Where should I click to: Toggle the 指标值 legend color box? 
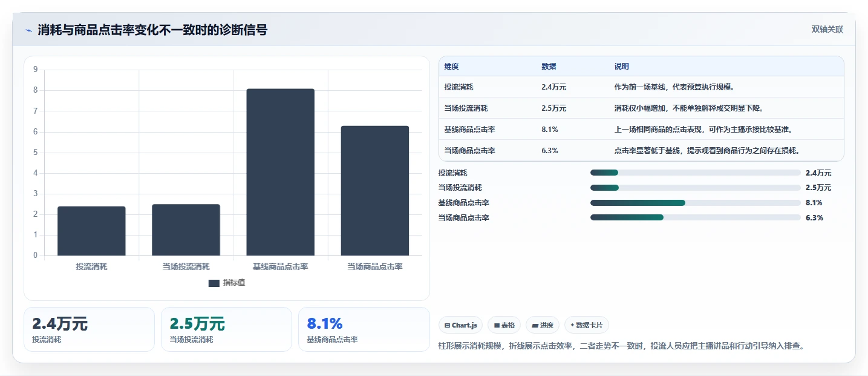pyautogui.click(x=214, y=283)
